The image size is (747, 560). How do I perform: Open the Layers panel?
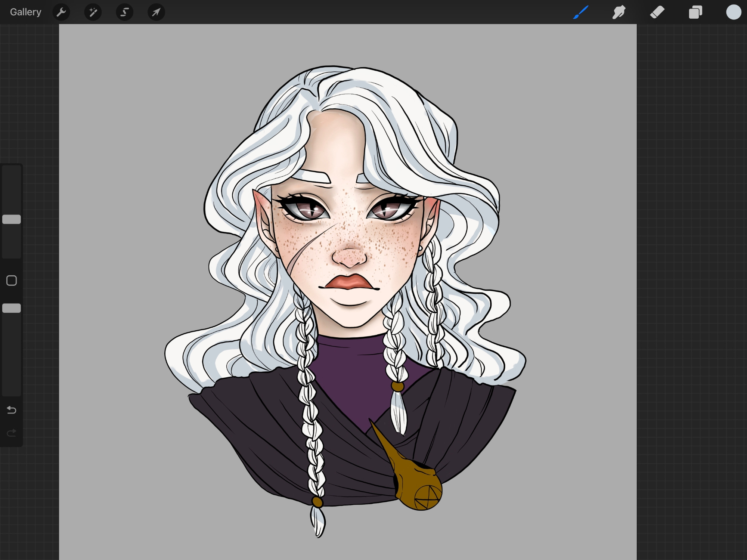tap(695, 12)
